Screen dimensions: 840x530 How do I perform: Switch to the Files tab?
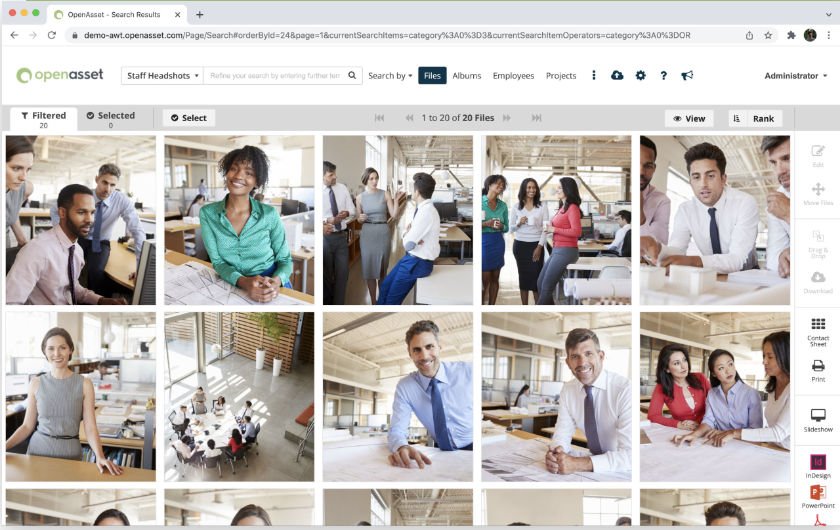[x=432, y=76]
